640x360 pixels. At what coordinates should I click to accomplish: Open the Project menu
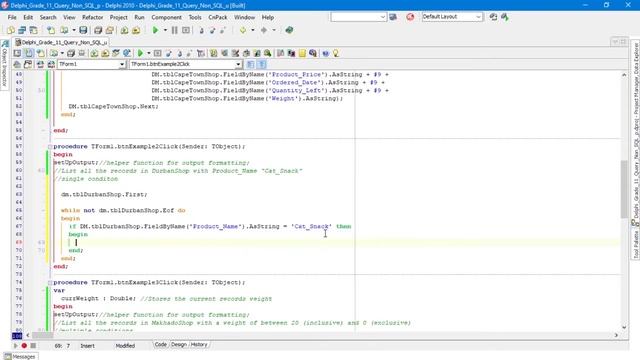pyautogui.click(x=118, y=17)
